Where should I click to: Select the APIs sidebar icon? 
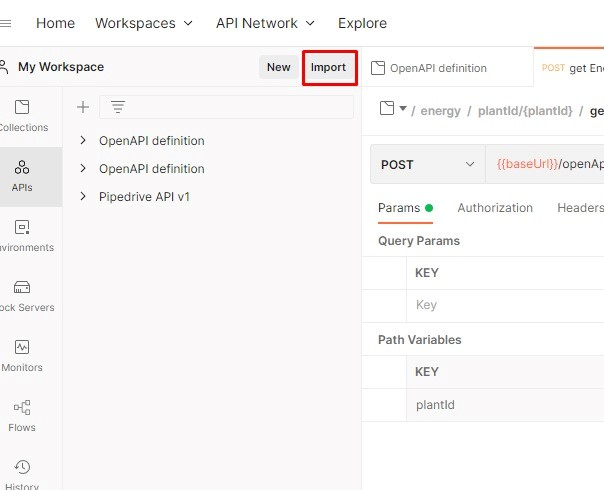click(x=22, y=175)
